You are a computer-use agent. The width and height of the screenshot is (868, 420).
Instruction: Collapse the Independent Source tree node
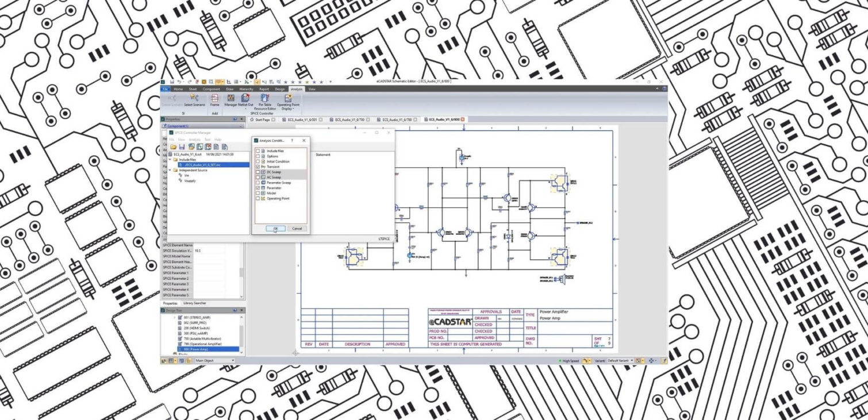(x=170, y=170)
